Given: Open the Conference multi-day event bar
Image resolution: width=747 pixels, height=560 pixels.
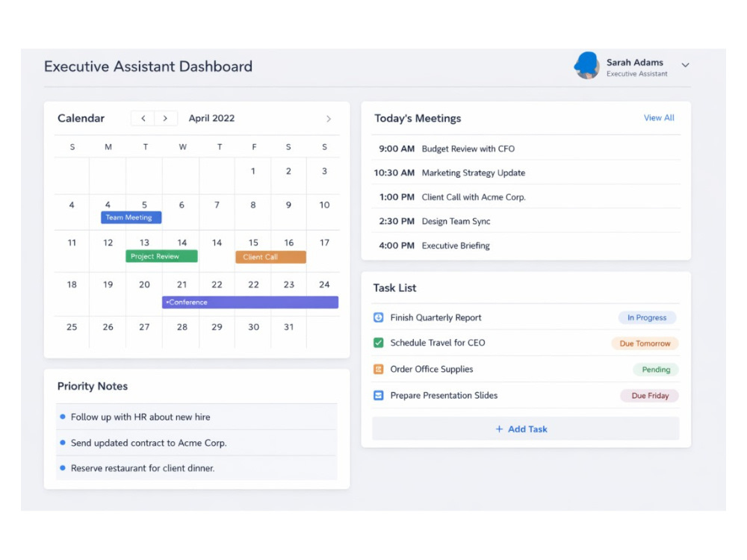Looking at the screenshot, I should [250, 302].
